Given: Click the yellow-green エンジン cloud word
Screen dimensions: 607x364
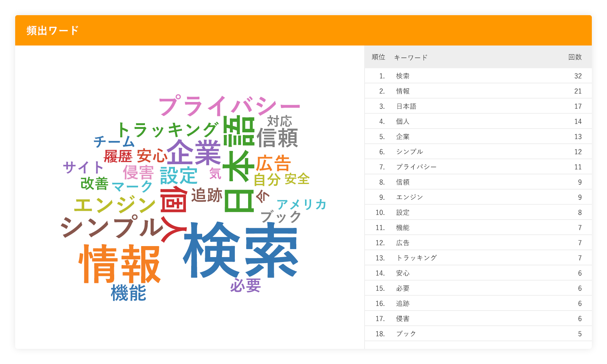Looking at the screenshot, I should (x=115, y=205).
